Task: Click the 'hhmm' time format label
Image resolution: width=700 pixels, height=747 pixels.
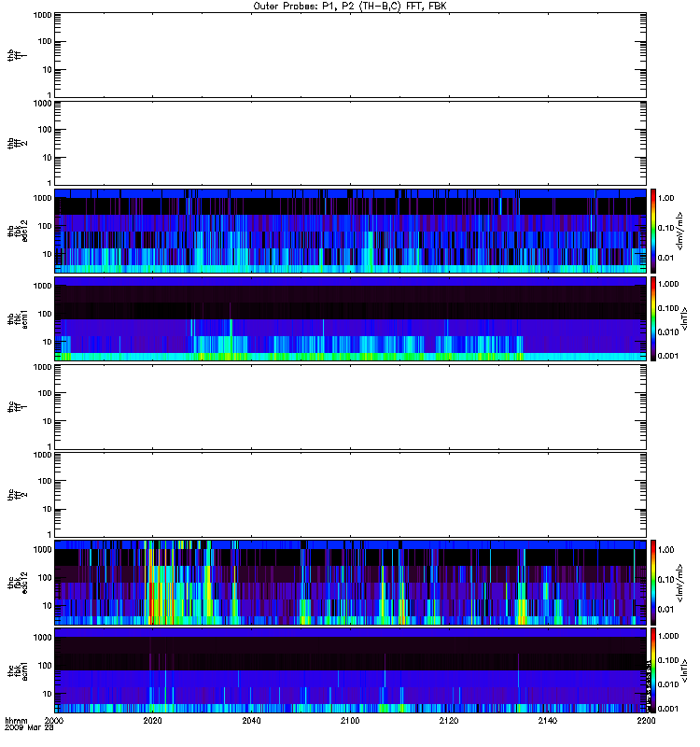Action: (x=16, y=721)
